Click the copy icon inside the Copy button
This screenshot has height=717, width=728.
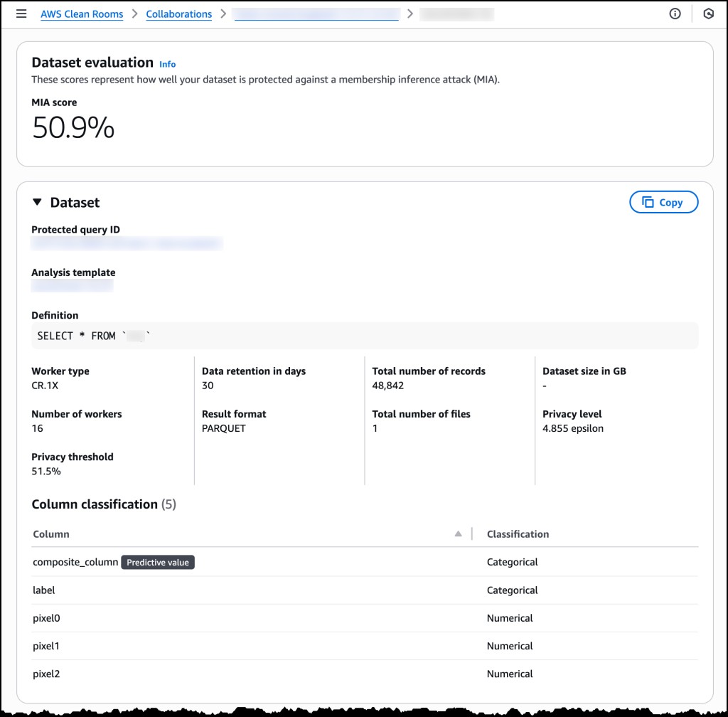[649, 202]
